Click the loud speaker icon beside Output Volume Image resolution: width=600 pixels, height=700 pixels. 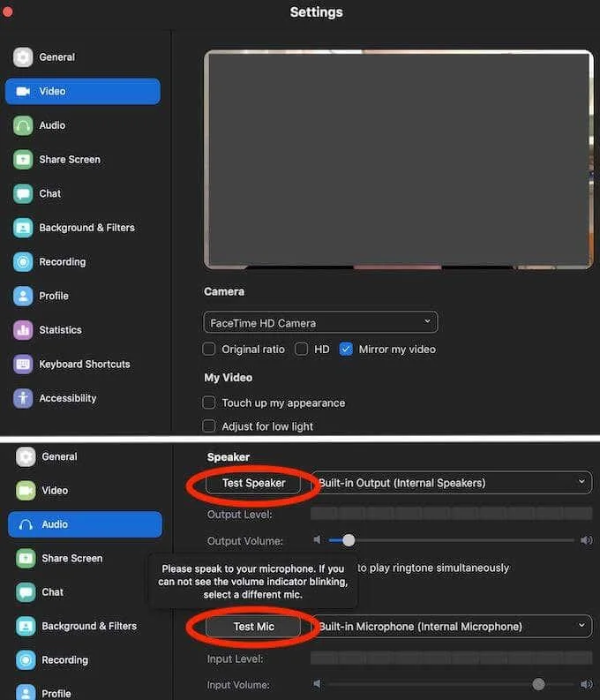586,540
